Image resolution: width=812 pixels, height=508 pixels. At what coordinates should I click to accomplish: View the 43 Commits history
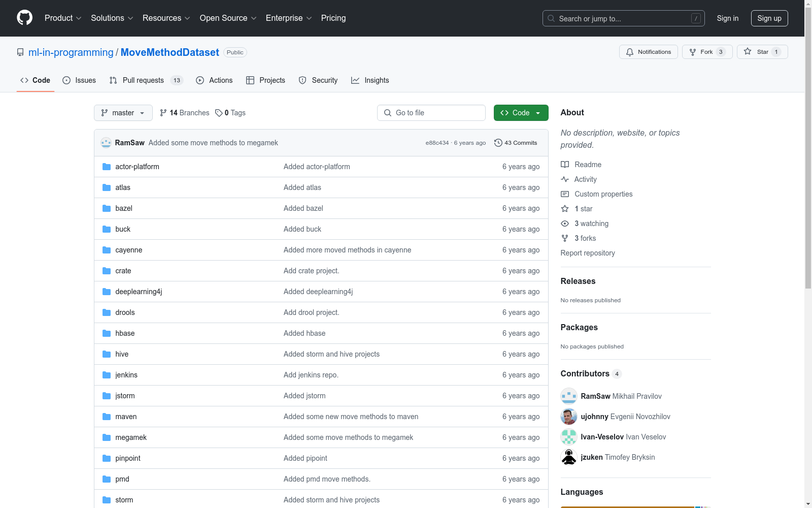click(x=516, y=143)
